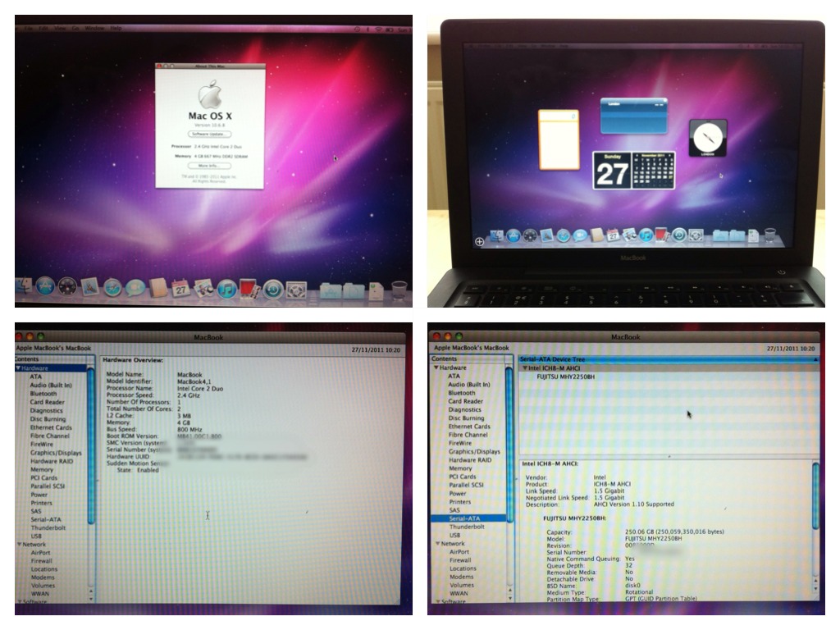
Task: Open App Store in the MacBook laptop photo's dock
Action: [x=514, y=235]
